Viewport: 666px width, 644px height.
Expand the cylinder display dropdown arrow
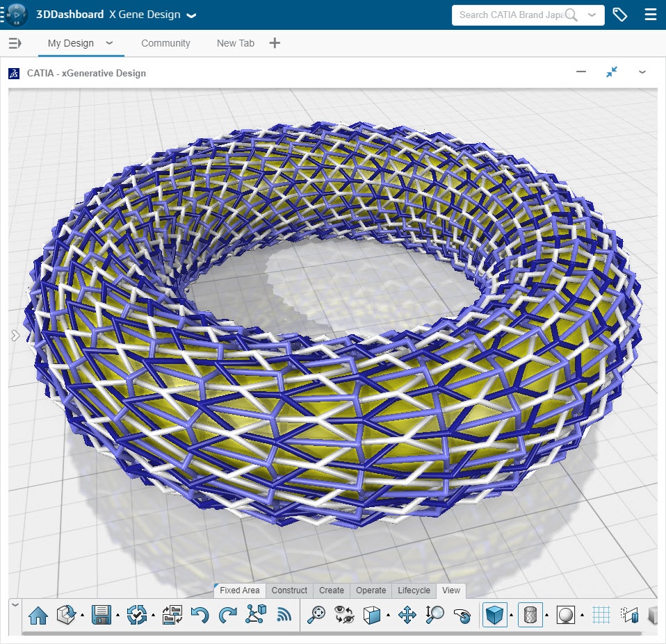coord(546,615)
